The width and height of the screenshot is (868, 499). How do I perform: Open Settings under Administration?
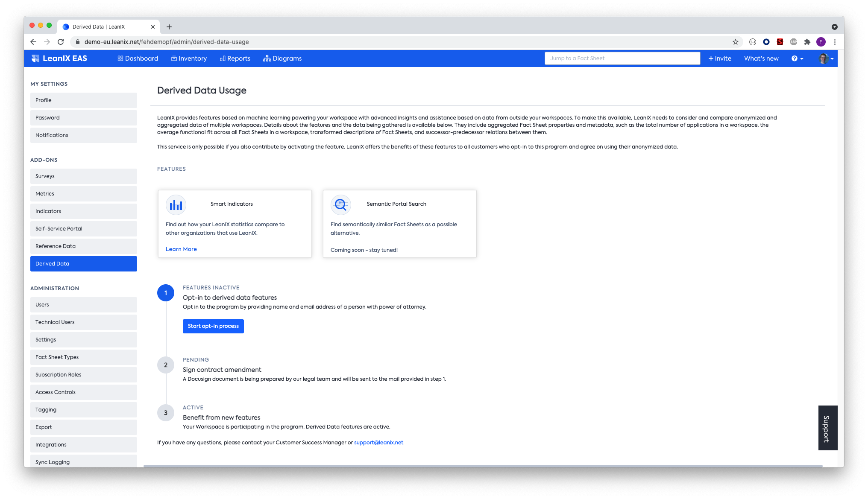(x=84, y=340)
